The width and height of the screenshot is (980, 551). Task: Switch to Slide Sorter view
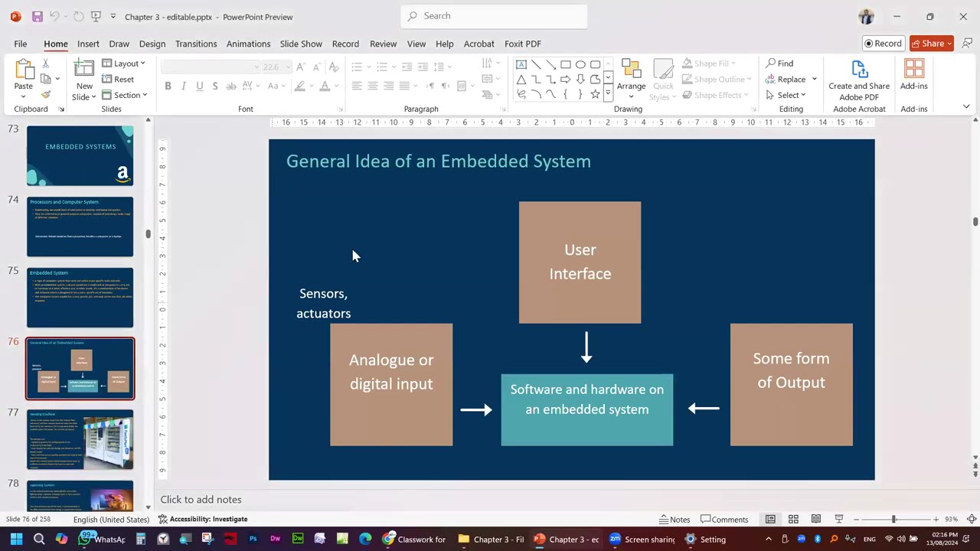pos(793,519)
